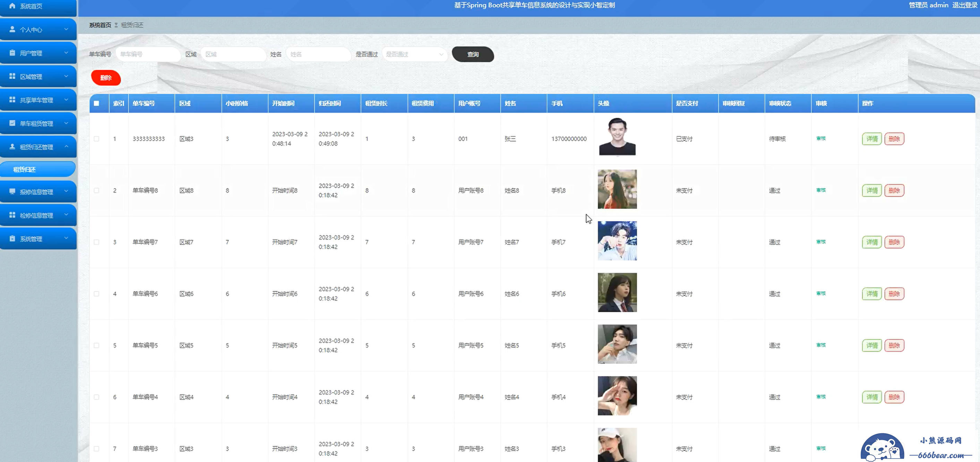Click the grid icon for 检修信息管理
Screen dimensions: 980x462
pyautogui.click(x=12, y=215)
